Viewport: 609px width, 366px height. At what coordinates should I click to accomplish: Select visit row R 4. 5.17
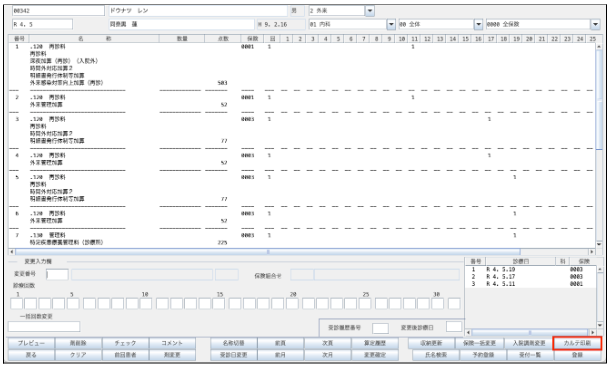tap(531, 277)
